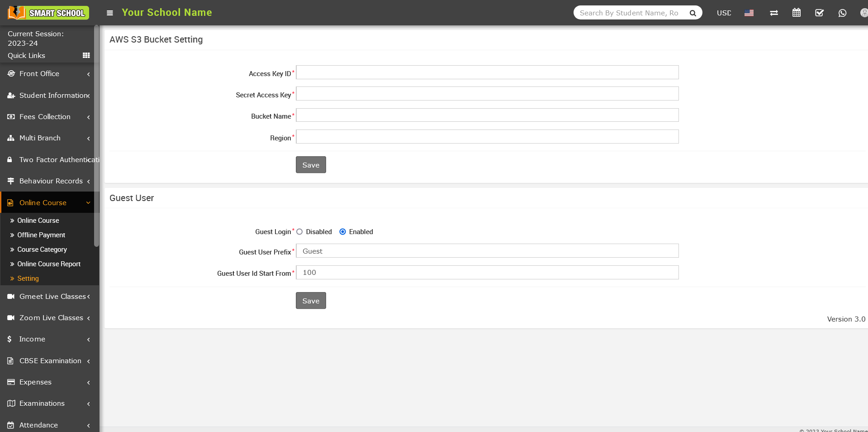Open the USD currency dropdown
868x432 pixels.
(724, 13)
